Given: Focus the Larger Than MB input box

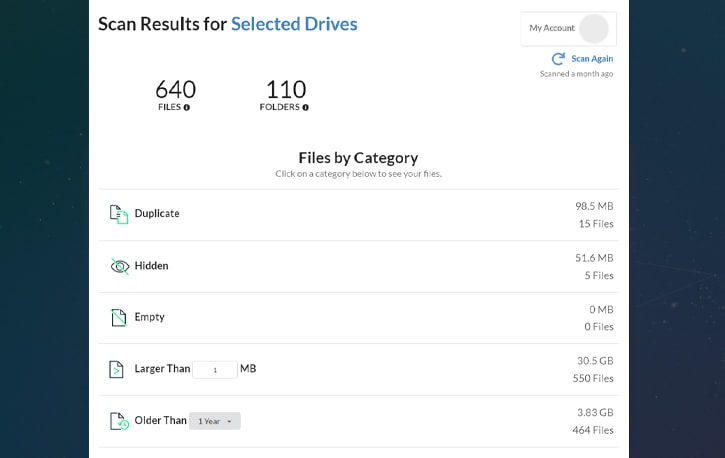Looking at the screenshot, I should (215, 370).
